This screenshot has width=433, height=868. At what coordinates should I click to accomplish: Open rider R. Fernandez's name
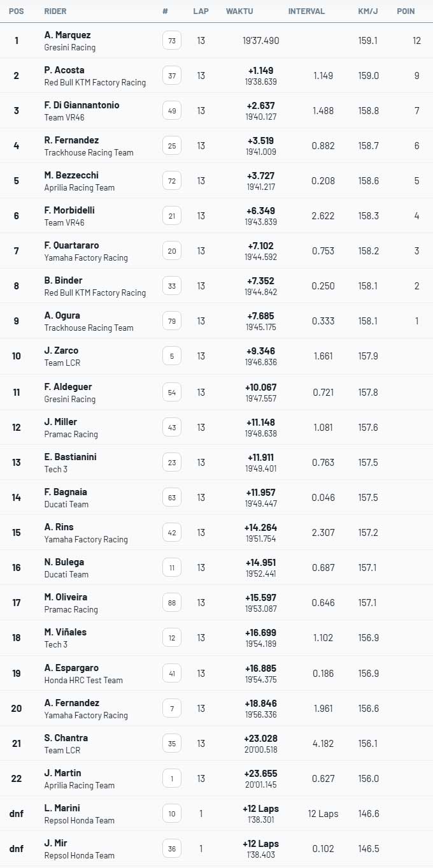[x=71, y=140]
